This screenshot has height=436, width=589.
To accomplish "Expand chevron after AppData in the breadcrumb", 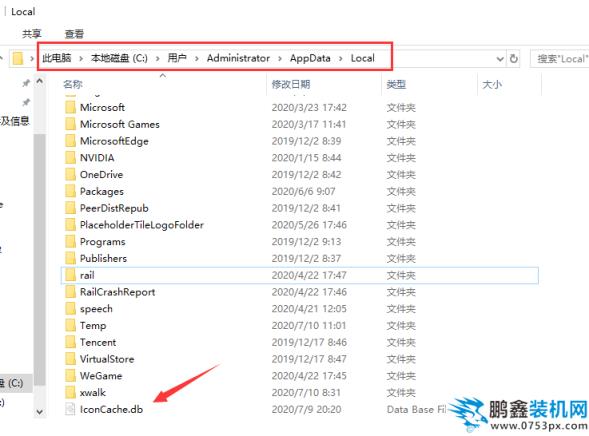I will click(x=341, y=59).
